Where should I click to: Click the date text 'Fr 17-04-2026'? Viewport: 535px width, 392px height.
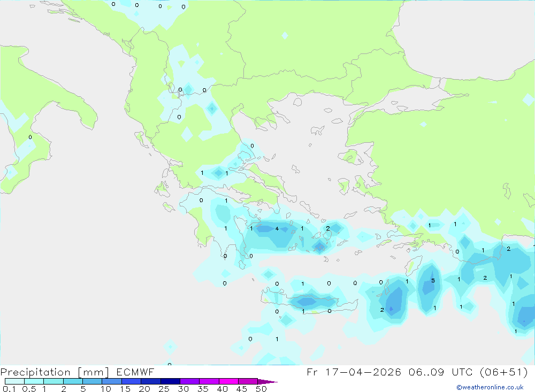click(354, 372)
